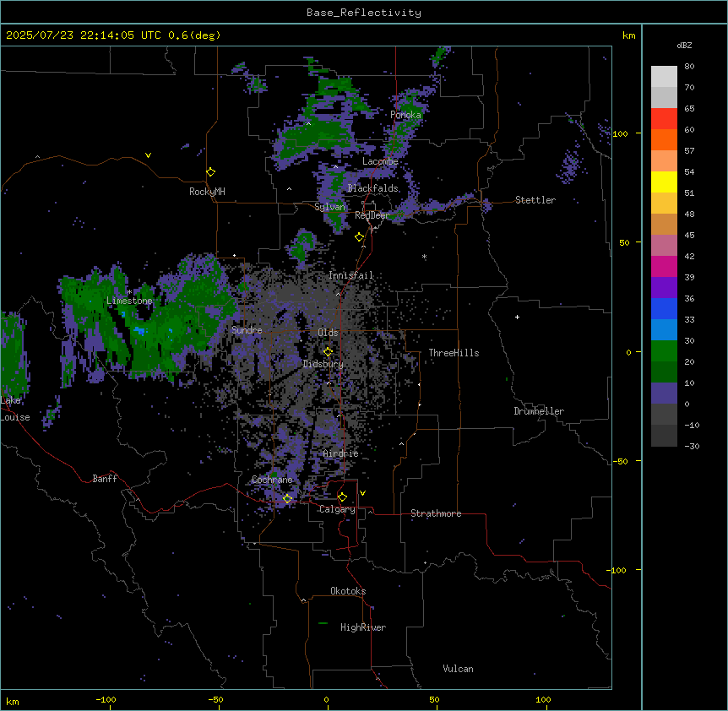Select the ThreeHills label
The height and width of the screenshot is (711, 728).
click(x=454, y=353)
